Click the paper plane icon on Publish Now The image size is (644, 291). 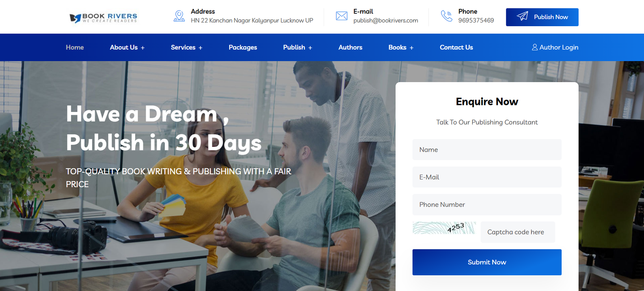coord(522,17)
